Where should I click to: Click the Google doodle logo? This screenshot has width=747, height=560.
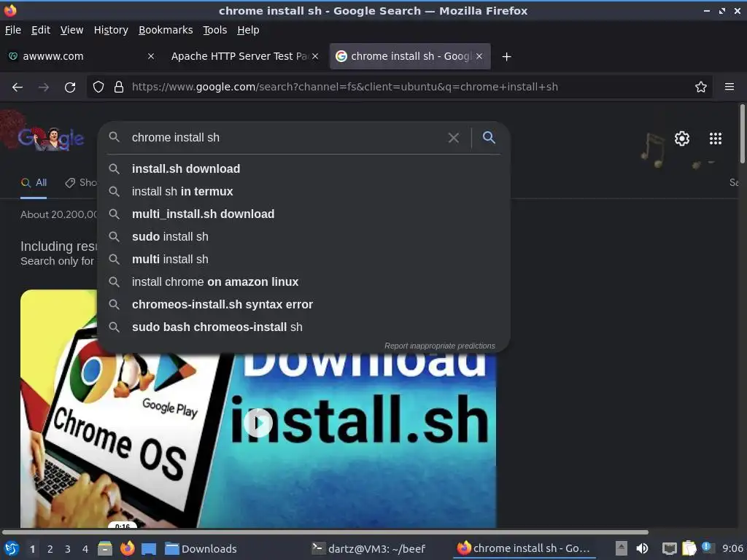[50, 139]
